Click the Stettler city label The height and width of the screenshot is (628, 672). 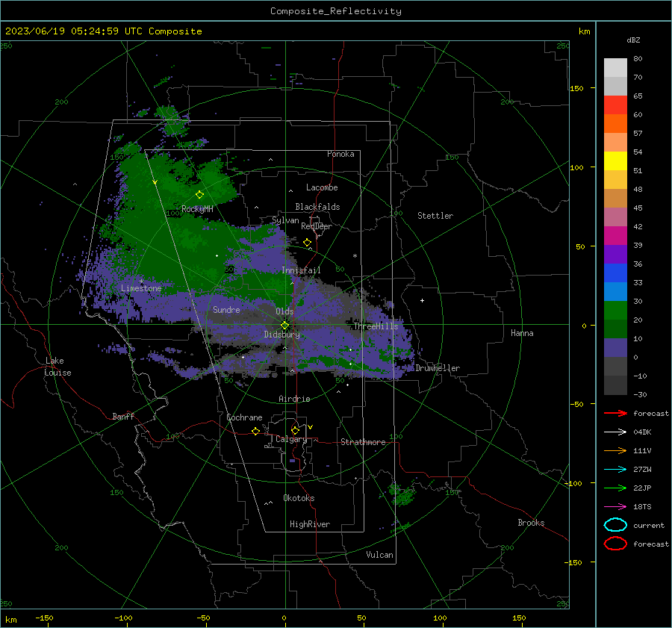tap(435, 216)
